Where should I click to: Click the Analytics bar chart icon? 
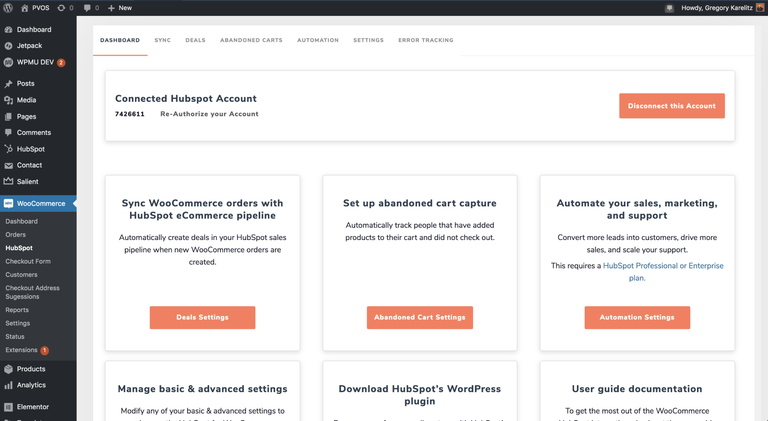click(x=8, y=385)
